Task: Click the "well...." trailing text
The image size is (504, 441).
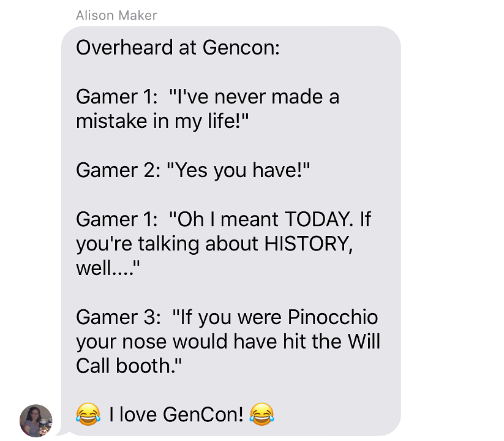Action: pos(108,268)
